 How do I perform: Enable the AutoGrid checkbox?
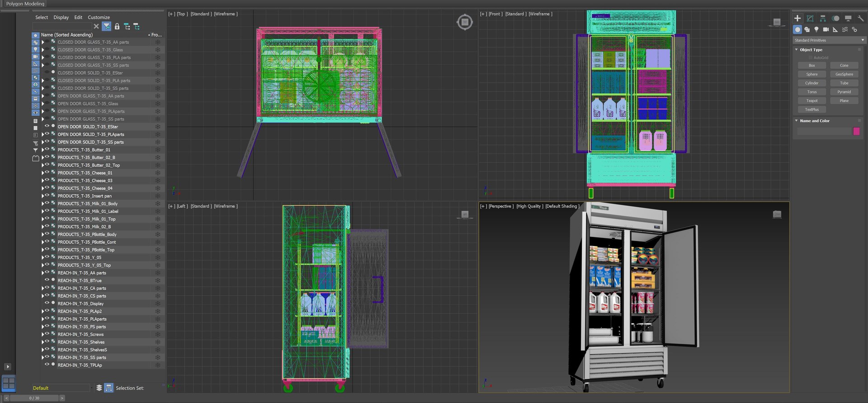[811, 58]
